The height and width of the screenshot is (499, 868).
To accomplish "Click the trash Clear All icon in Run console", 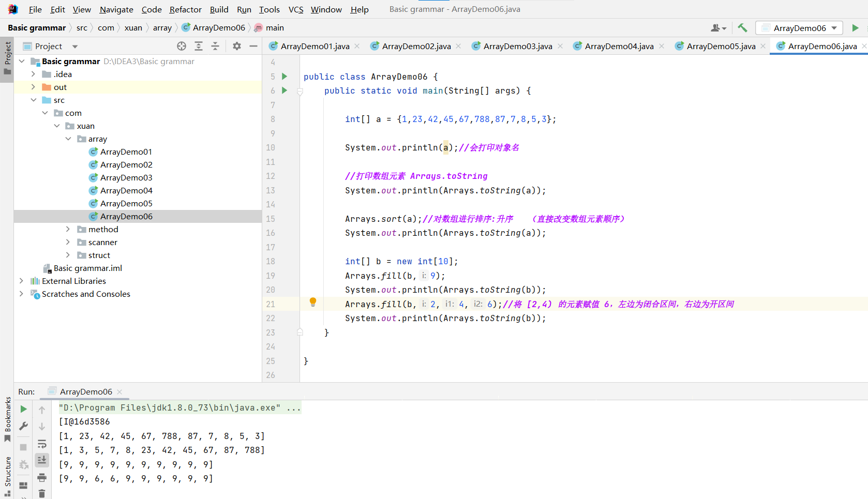I will pyautogui.click(x=42, y=493).
